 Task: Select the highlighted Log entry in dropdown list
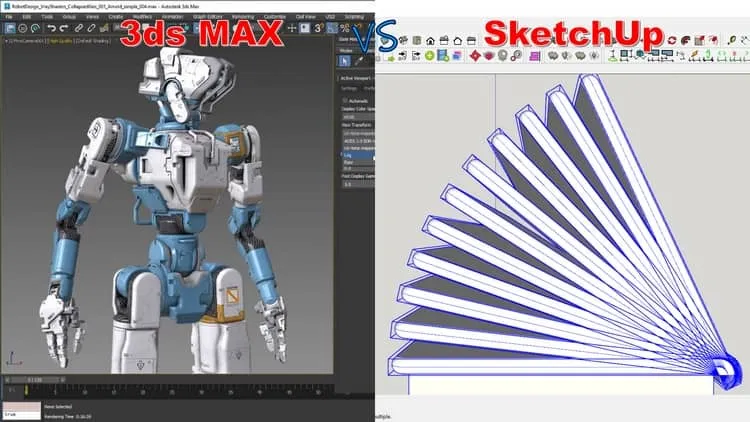[x=358, y=155]
